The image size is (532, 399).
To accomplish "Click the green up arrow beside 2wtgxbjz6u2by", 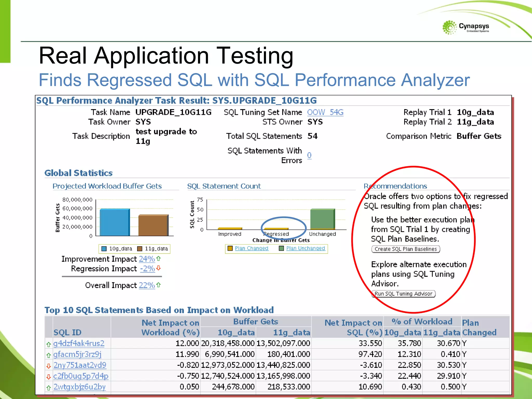I will pyautogui.click(x=48, y=388).
